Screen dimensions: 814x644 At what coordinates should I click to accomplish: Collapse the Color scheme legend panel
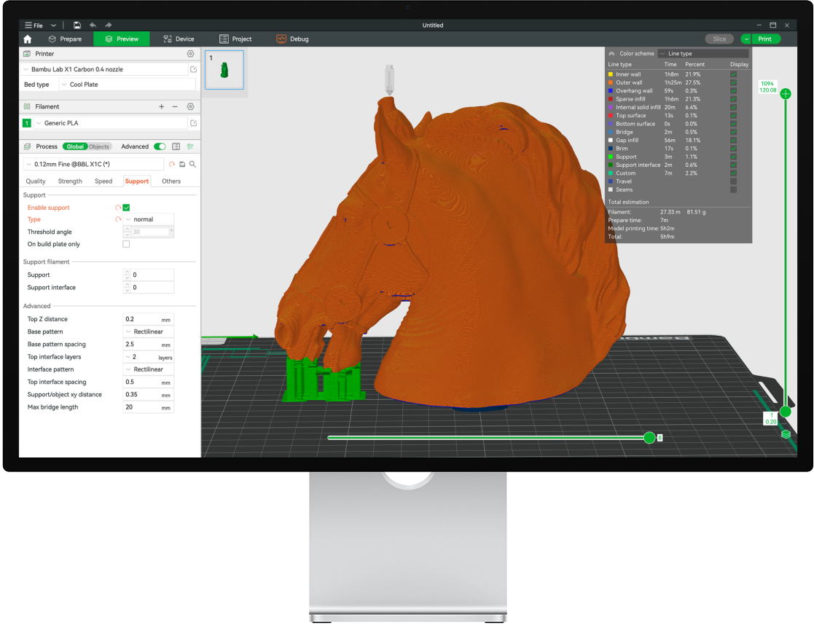pos(612,53)
